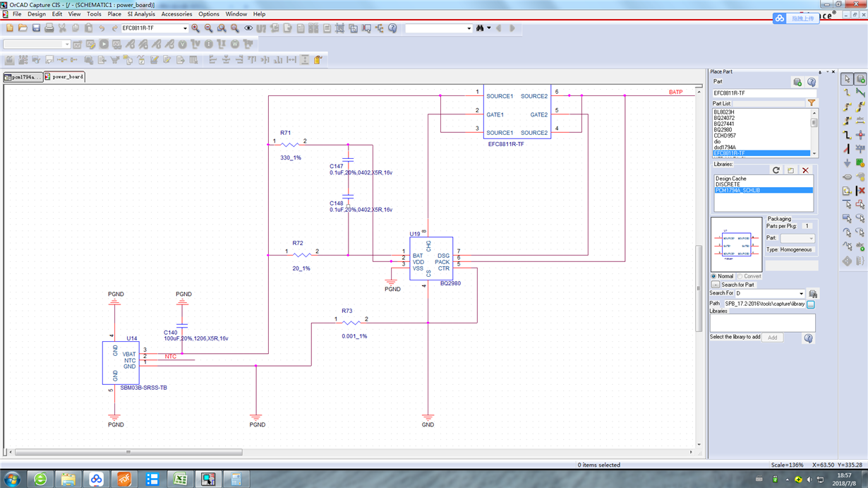This screenshot has width=868, height=488.
Task: Click the EFC8811R-TF part preview thumbnail
Action: tap(736, 244)
